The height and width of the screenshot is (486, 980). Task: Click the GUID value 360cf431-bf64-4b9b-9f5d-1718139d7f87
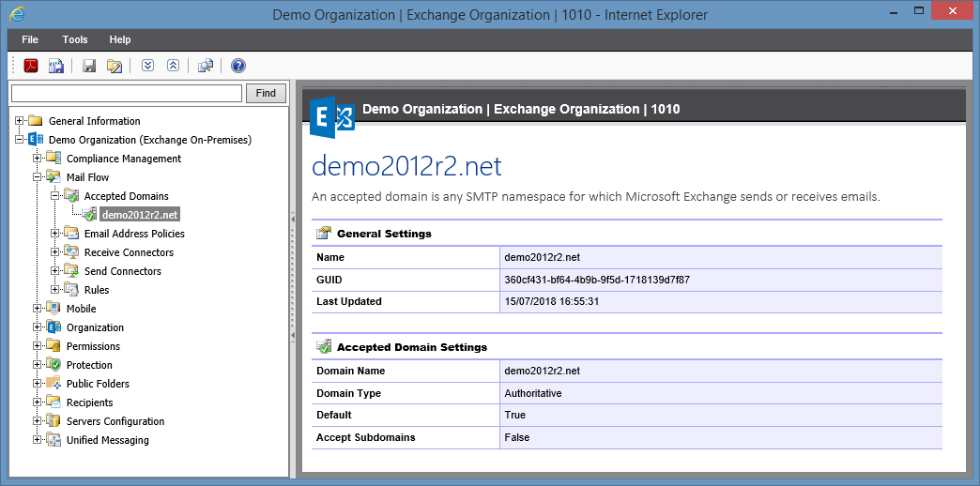597,280
